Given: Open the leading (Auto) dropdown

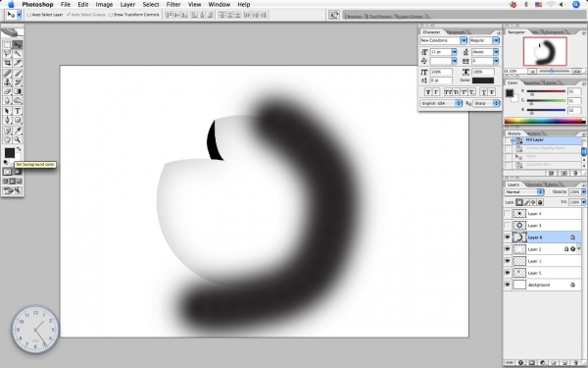Looking at the screenshot, I should (x=496, y=52).
